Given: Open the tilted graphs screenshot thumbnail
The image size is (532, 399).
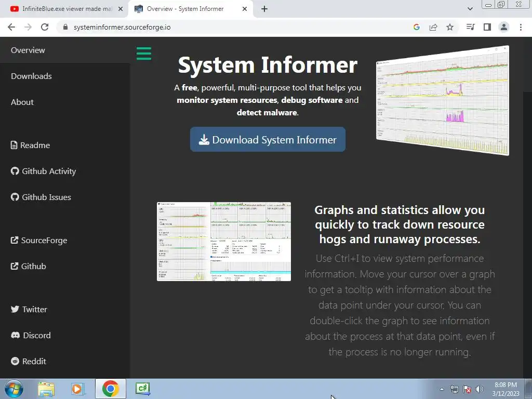Looking at the screenshot, I should [x=443, y=100].
